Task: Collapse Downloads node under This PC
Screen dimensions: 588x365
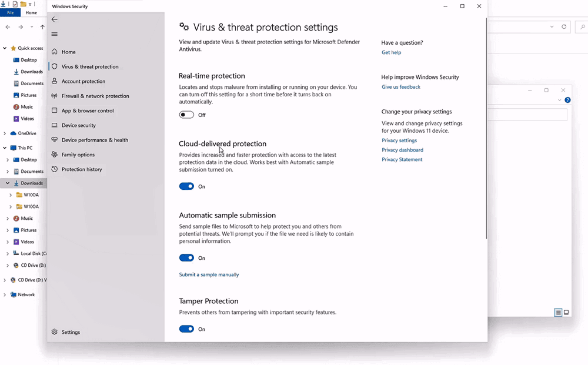Action: (8, 183)
